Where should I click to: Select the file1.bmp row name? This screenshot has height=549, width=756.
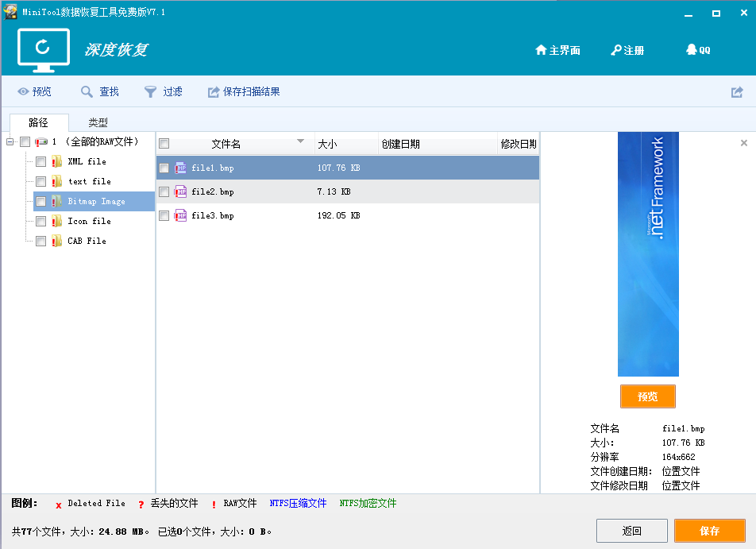(x=213, y=168)
